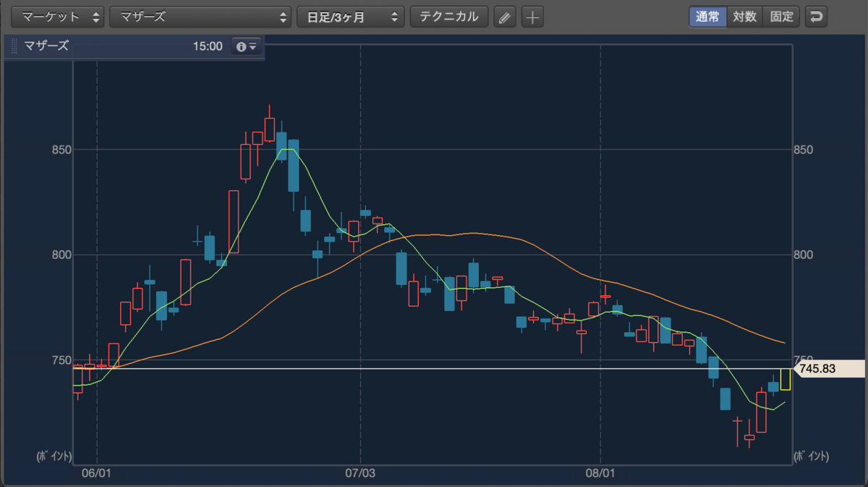
Task: Open the info dropdown next to 15:00
Action: coord(247,46)
